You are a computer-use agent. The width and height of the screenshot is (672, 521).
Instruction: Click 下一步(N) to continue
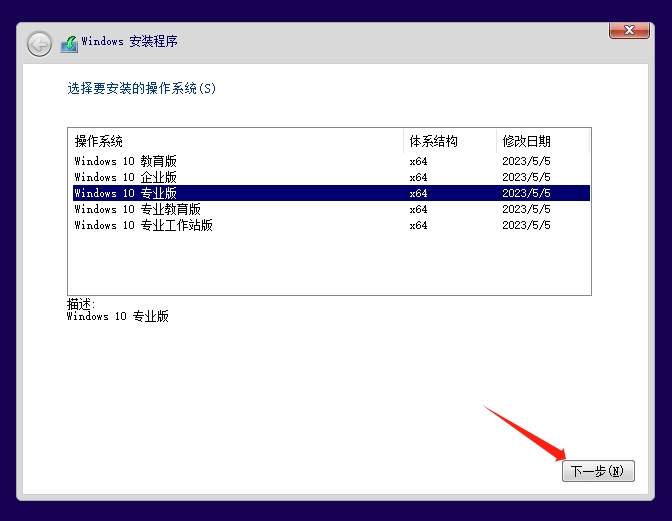tap(598, 471)
